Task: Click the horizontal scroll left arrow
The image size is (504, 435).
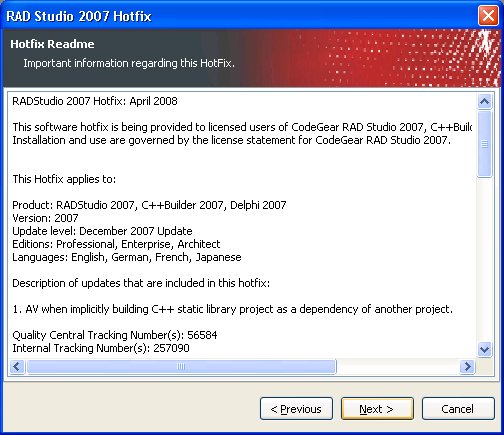Action: coord(17,366)
